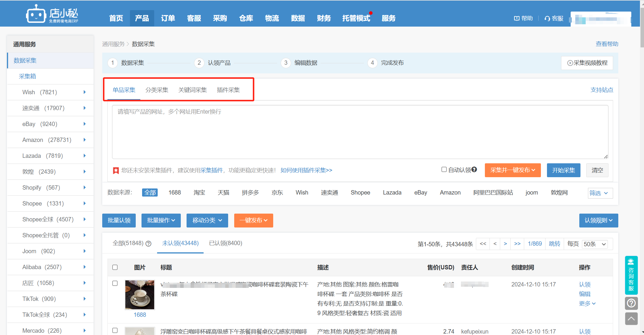Viewport: 644px width, 335px height.
Task: Open the 采集并一键发布 dropdown button
Action: [x=513, y=170]
